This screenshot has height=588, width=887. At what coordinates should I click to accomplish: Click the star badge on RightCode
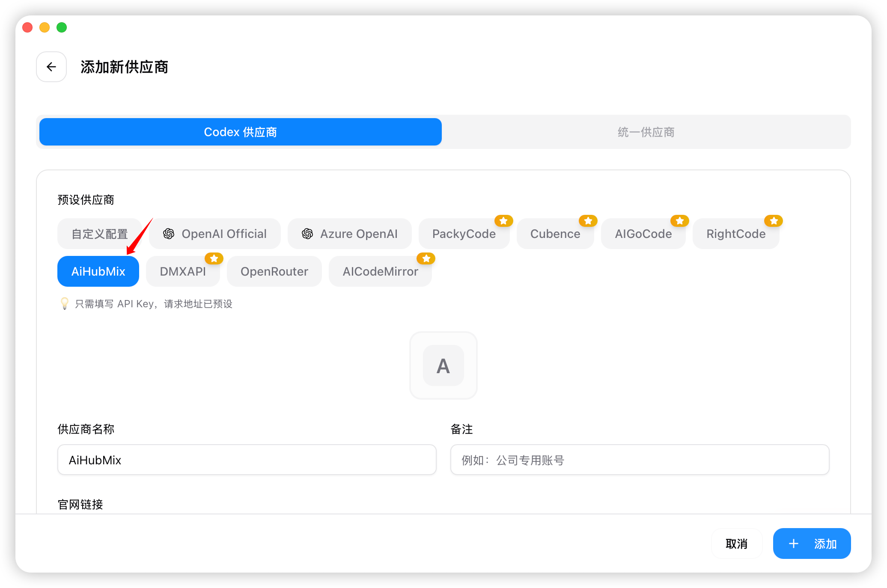[774, 221]
